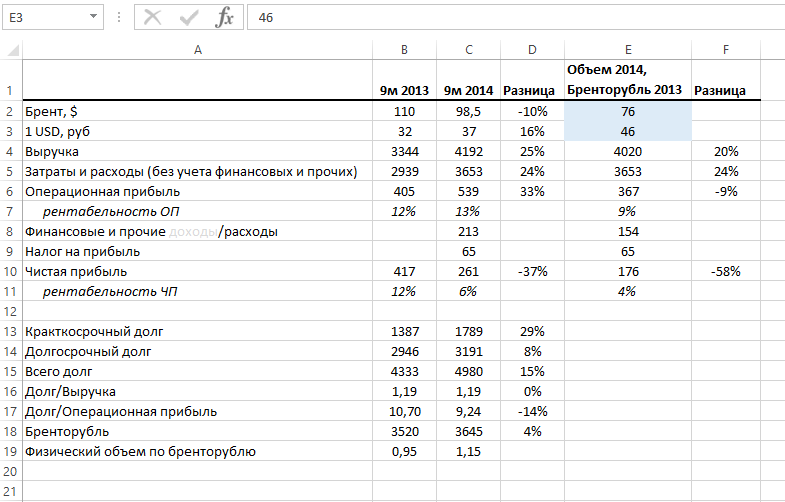Click the 'Брент, $' cell

[x=198, y=111]
